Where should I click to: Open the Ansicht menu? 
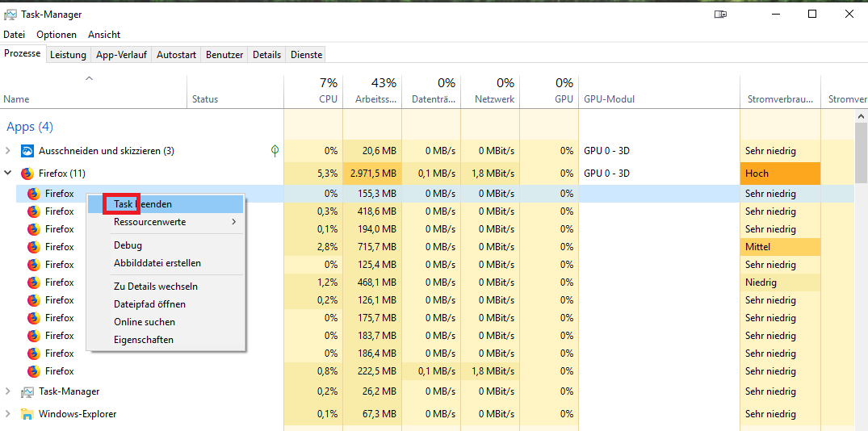coord(104,35)
